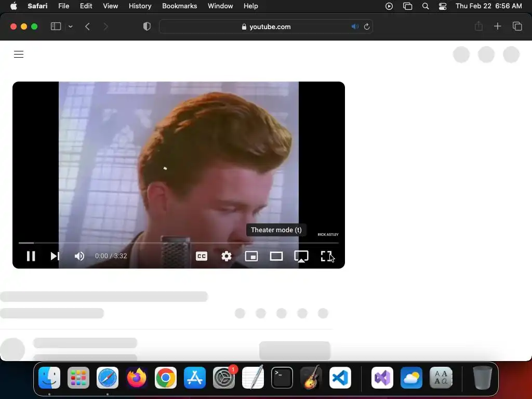Toggle closed captions CC button

click(x=202, y=256)
